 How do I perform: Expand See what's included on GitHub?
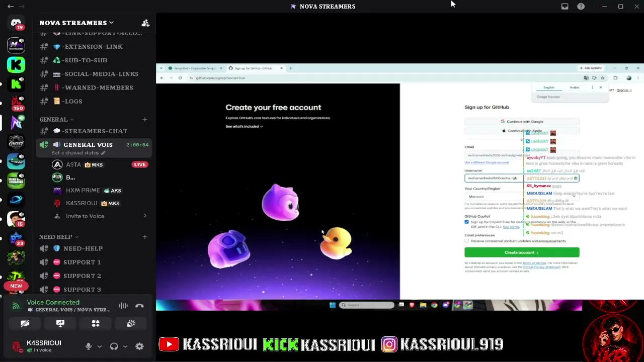(x=244, y=126)
